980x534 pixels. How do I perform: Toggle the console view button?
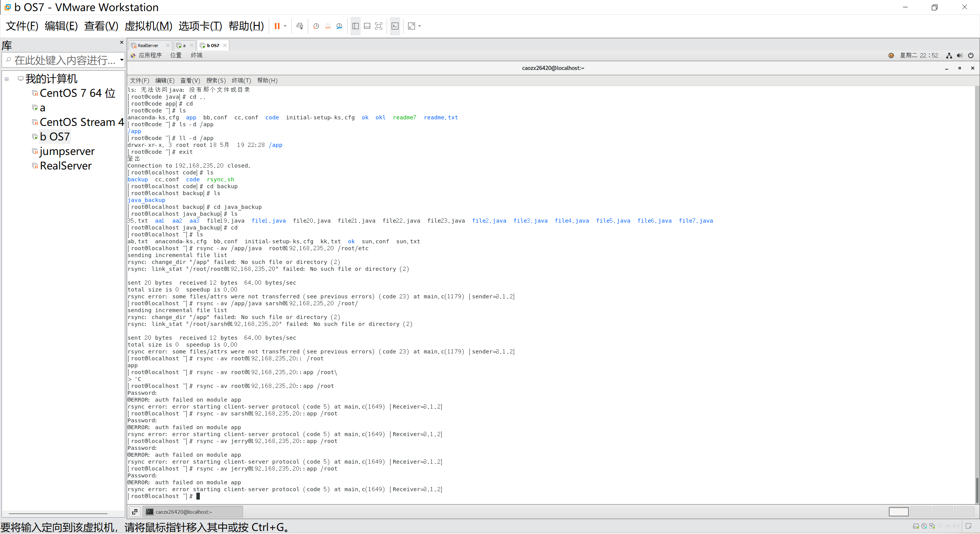click(x=395, y=26)
